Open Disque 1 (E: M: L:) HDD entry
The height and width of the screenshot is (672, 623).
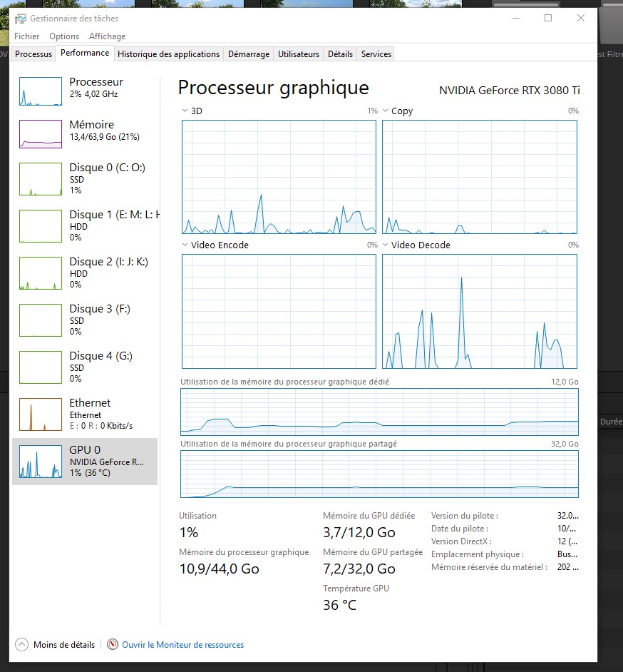tap(85, 226)
